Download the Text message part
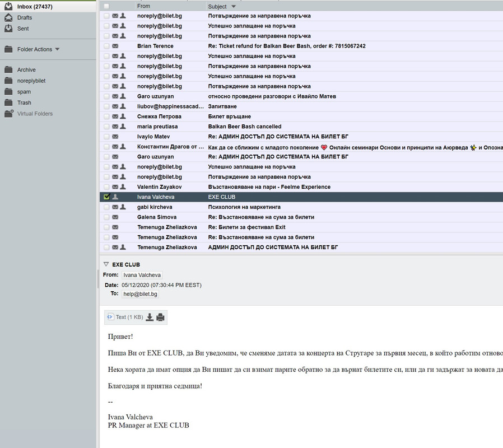The width and height of the screenshot is (503, 448). (150, 317)
